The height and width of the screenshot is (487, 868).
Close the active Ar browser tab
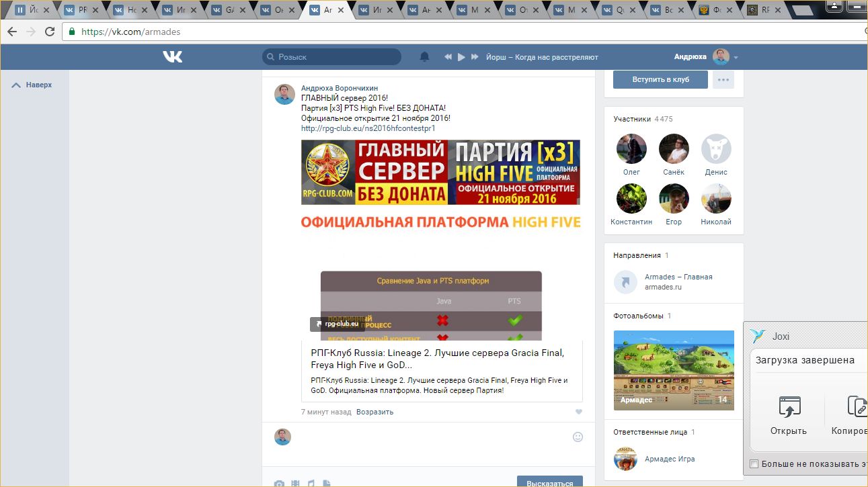pos(341,10)
